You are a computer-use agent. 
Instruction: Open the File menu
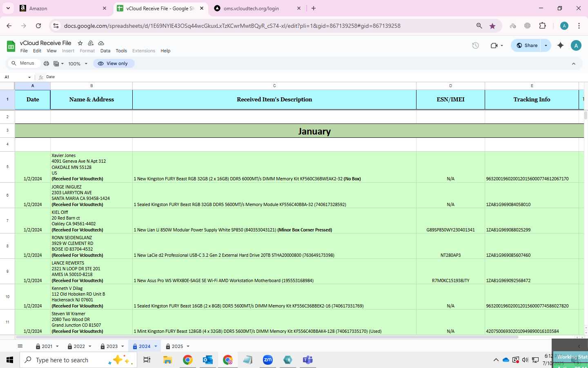[24, 51]
